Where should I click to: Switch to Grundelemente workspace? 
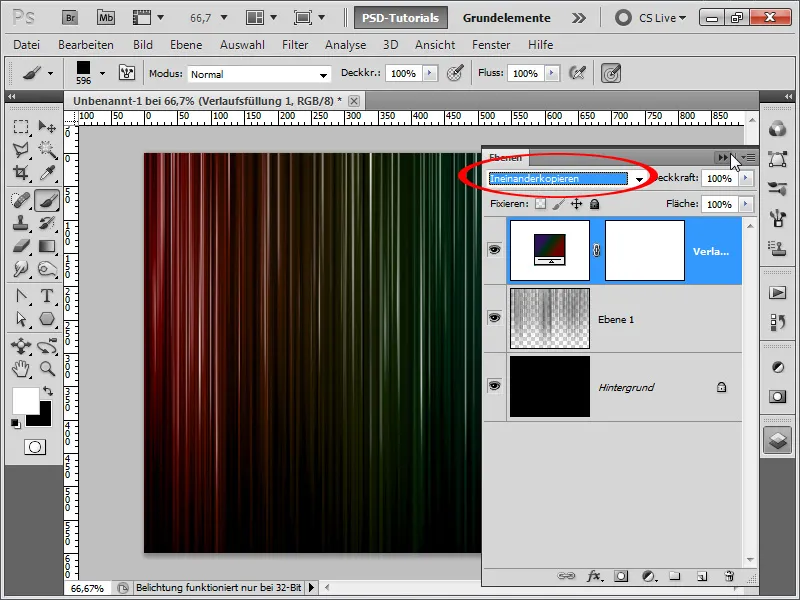pyautogui.click(x=507, y=18)
